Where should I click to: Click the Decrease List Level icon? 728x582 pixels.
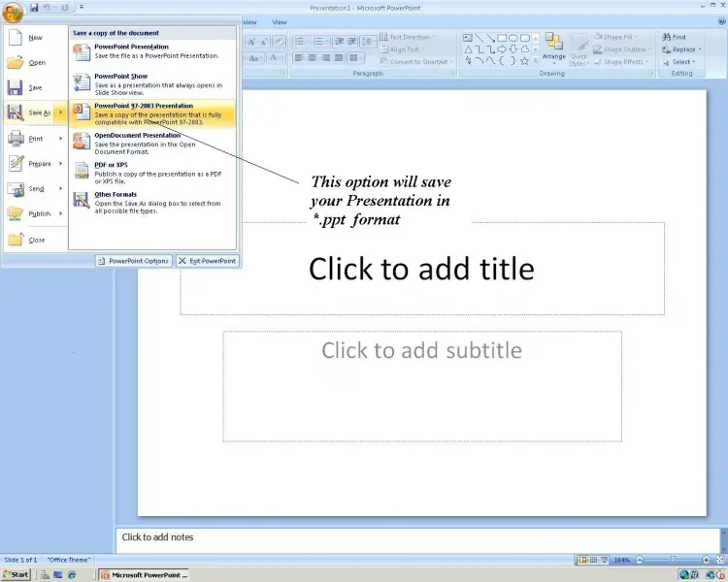339,42
